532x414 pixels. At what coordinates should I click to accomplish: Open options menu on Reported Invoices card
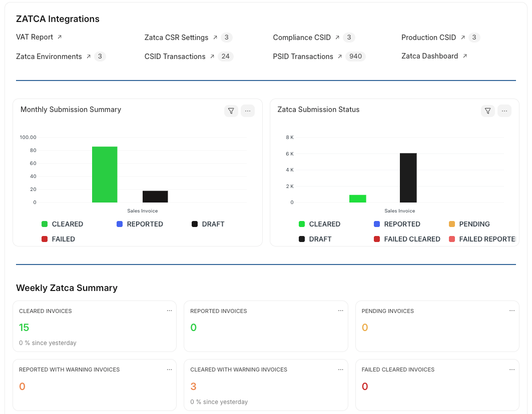(341, 310)
